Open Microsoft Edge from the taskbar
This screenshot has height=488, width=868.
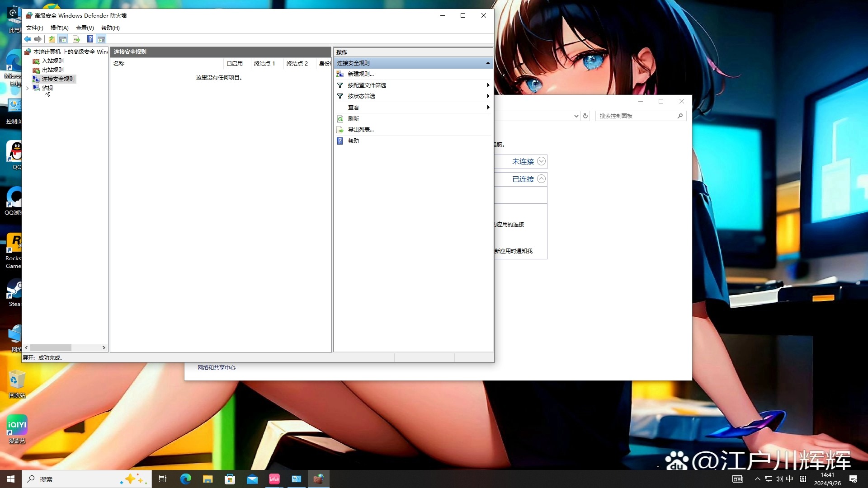point(185,479)
